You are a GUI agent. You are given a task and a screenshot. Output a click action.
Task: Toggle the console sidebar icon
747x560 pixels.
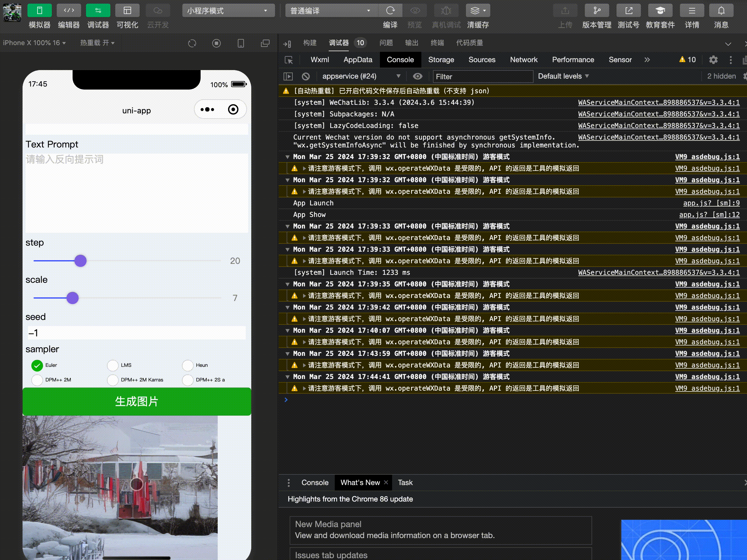[x=288, y=76]
